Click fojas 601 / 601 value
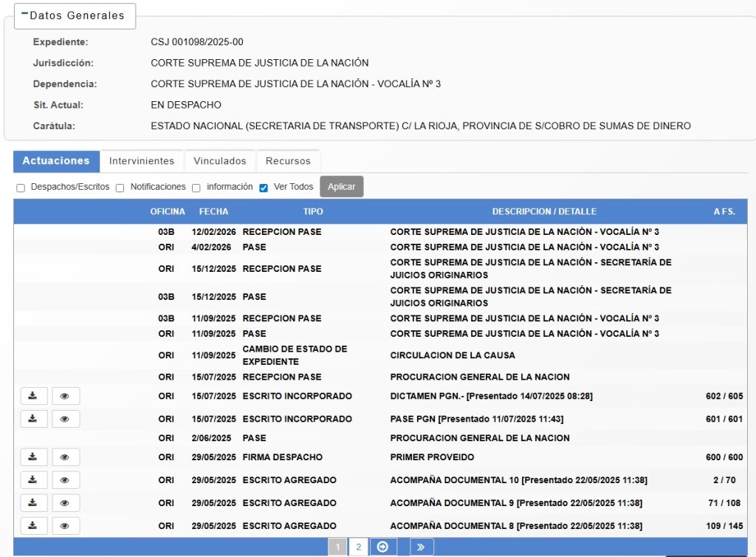Image resolution: width=756 pixels, height=557 pixels. click(x=724, y=419)
